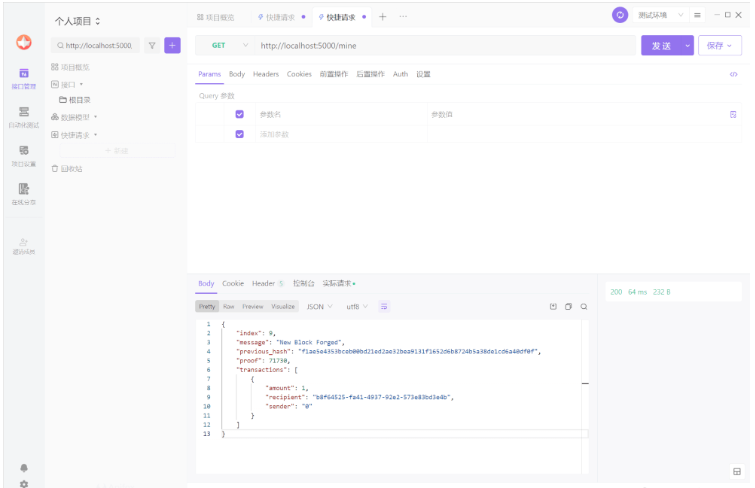The width and height of the screenshot is (755, 488).
Task: Open project overview in sidebar tree
Action: (x=70, y=67)
